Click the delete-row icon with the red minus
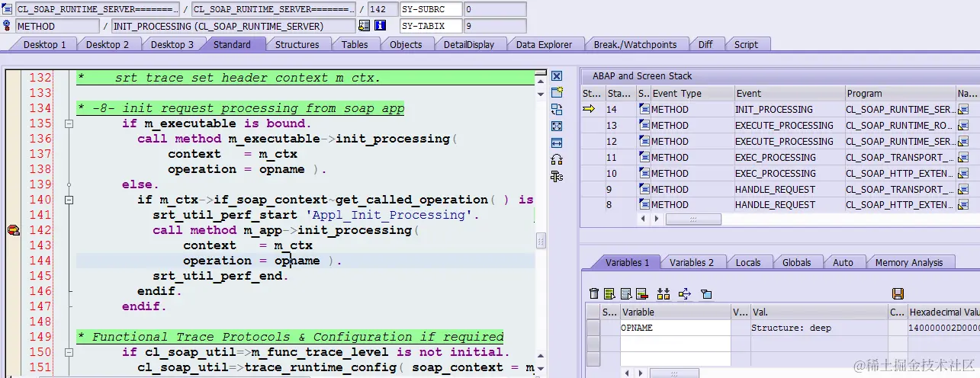The image size is (980, 378). coord(641,294)
